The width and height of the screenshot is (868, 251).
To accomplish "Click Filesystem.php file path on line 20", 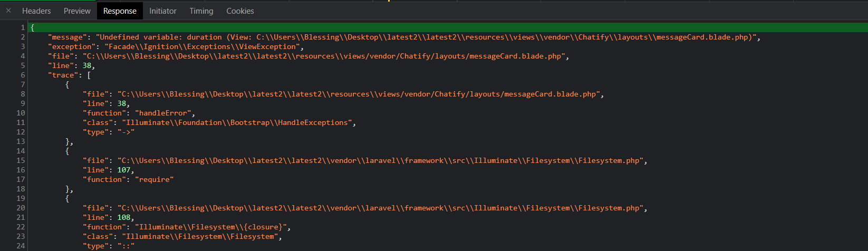I will [381, 208].
